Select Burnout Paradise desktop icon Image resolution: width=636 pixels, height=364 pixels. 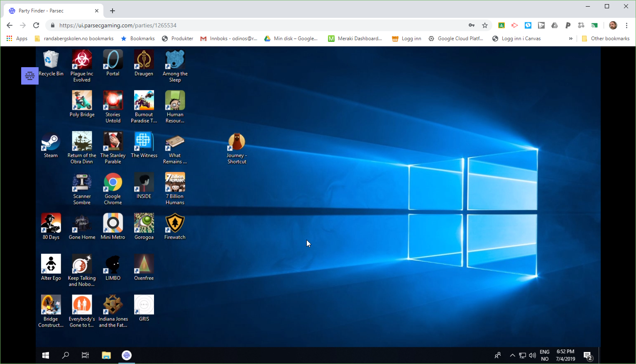pyautogui.click(x=144, y=107)
